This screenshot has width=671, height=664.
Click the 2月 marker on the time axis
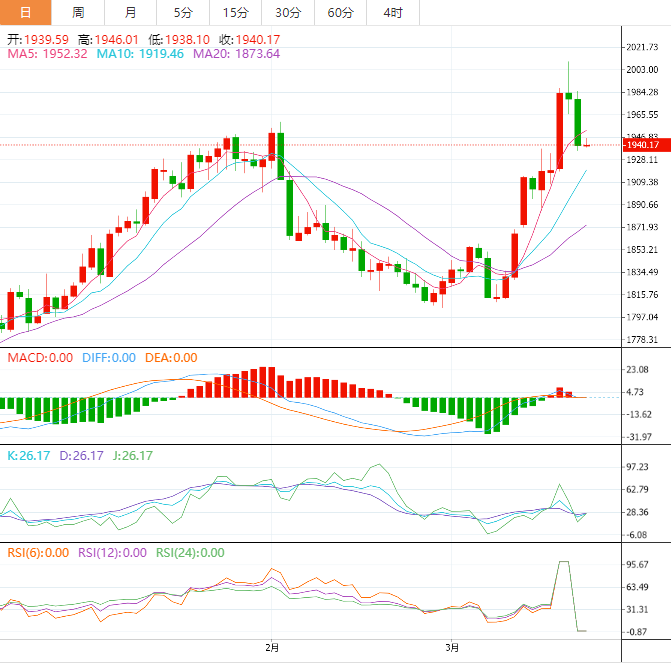[x=270, y=648]
